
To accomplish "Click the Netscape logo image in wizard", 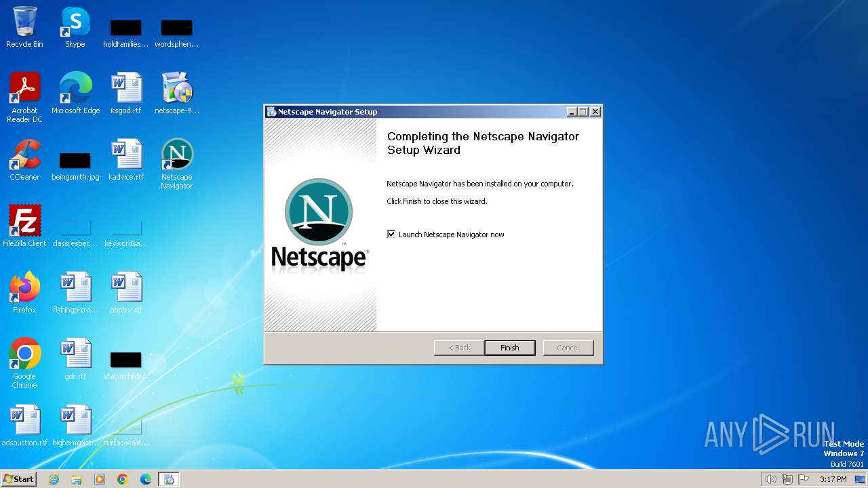I will [320, 225].
